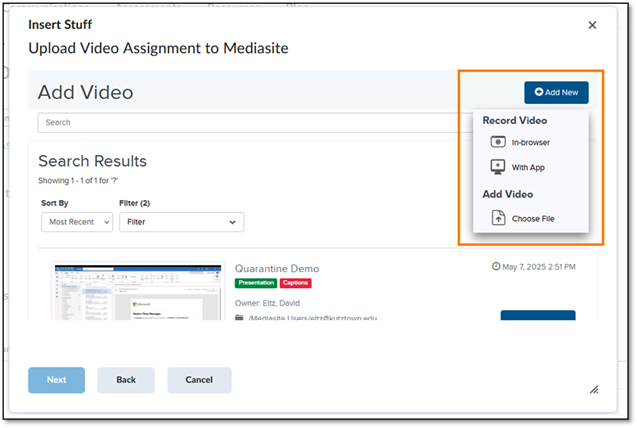Click the red Captions tag
The image size is (637, 428).
point(295,283)
